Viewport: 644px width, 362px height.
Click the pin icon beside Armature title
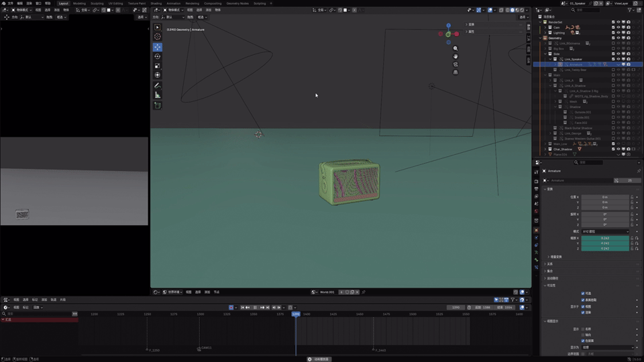(638, 171)
